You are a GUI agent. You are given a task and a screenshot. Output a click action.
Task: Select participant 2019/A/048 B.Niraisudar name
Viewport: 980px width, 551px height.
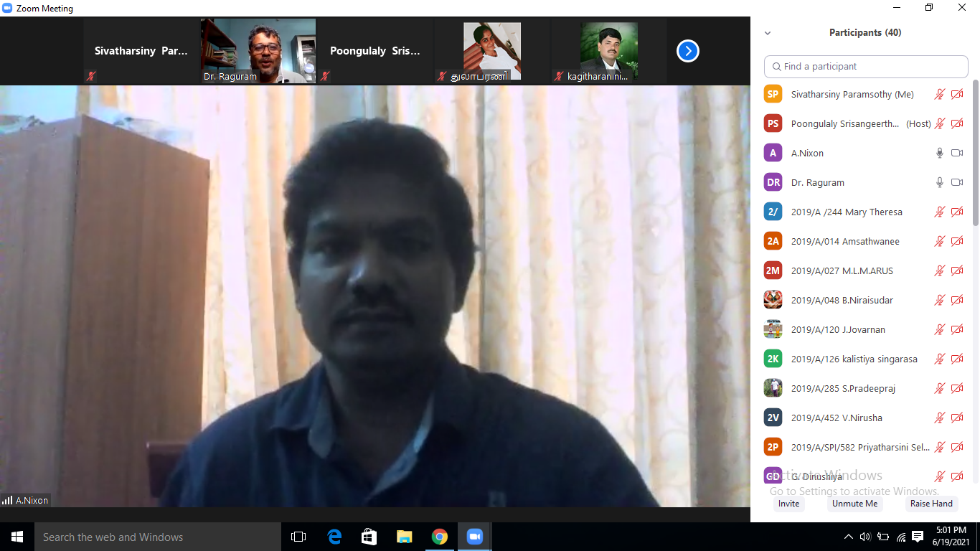coord(842,300)
